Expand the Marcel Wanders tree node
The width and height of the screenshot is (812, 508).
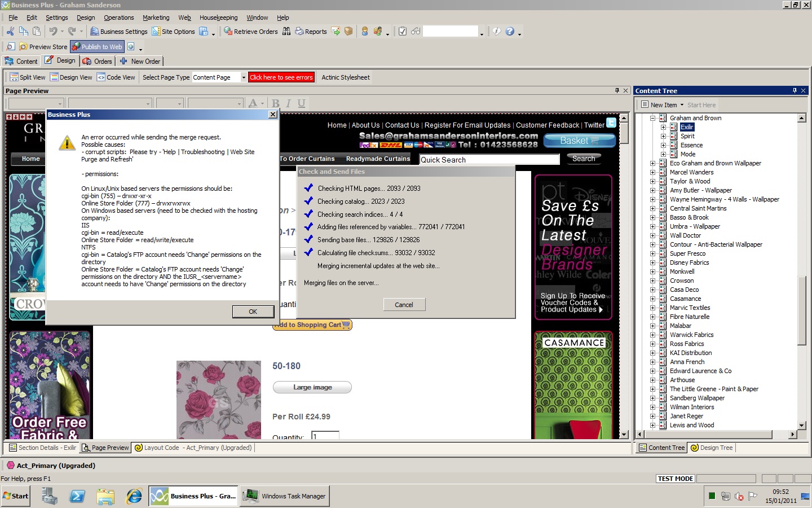coord(652,172)
